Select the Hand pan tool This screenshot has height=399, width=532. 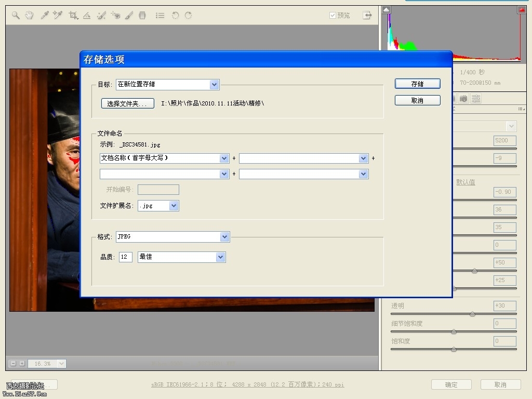click(29, 16)
